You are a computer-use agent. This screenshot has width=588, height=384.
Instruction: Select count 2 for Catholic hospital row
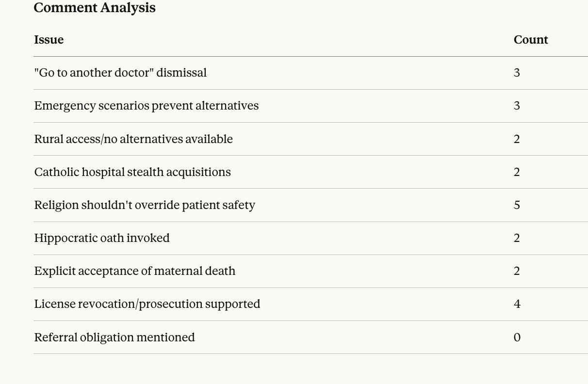point(517,172)
